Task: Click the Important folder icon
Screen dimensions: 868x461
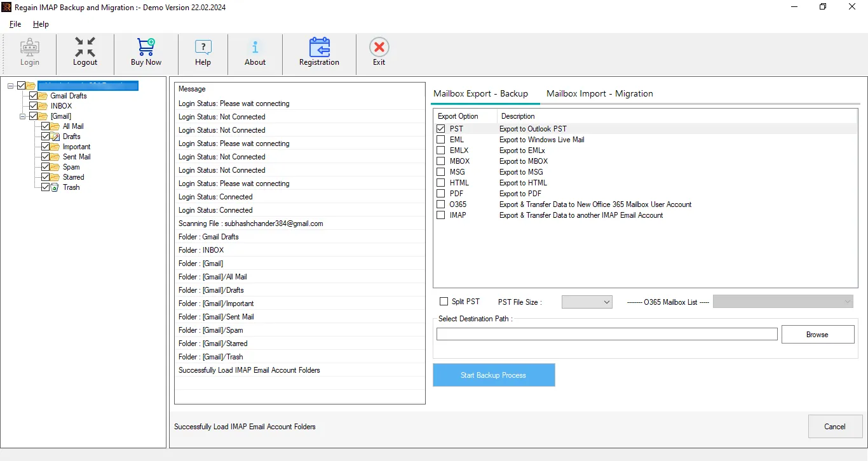Action: (55, 147)
